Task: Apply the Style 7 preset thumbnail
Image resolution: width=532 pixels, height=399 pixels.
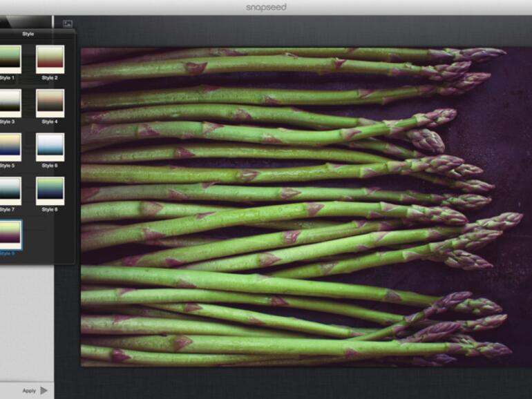Action: pos(10,191)
